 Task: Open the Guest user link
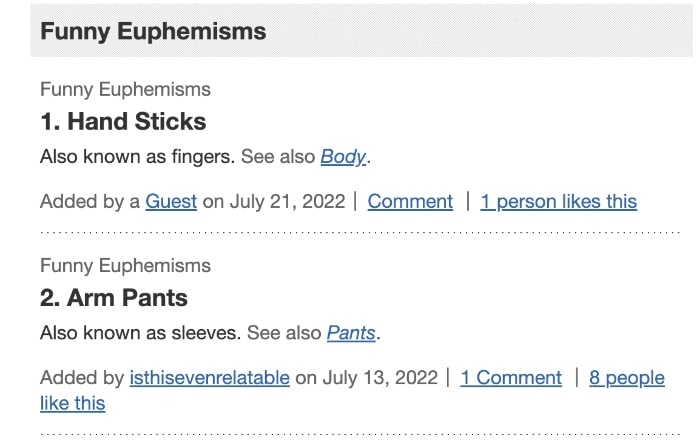[x=171, y=201]
